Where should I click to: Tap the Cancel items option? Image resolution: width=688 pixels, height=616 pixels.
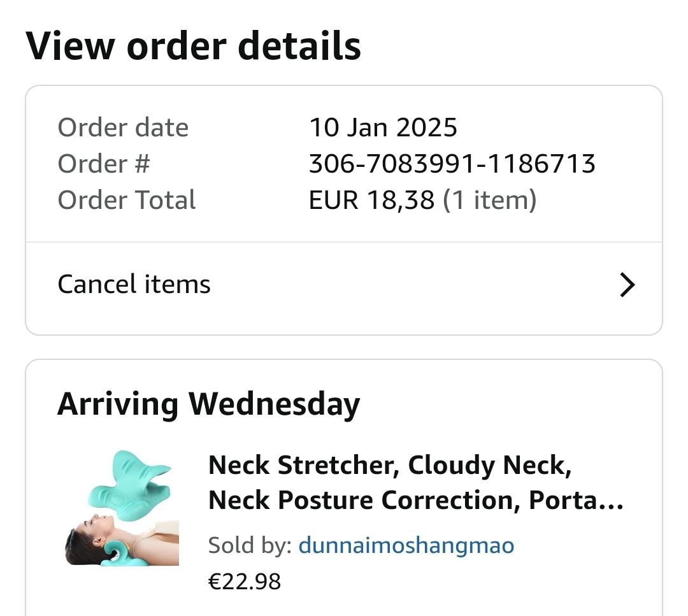coord(134,284)
